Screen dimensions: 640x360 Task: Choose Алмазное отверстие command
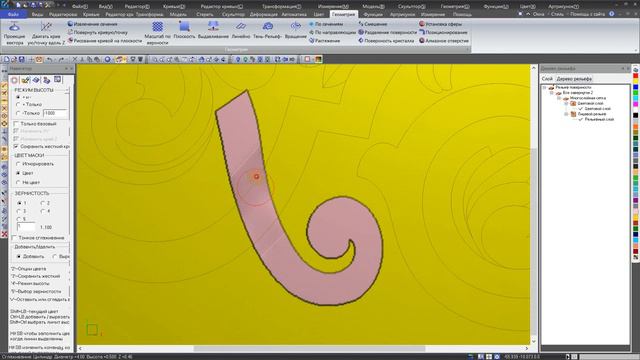point(444,40)
